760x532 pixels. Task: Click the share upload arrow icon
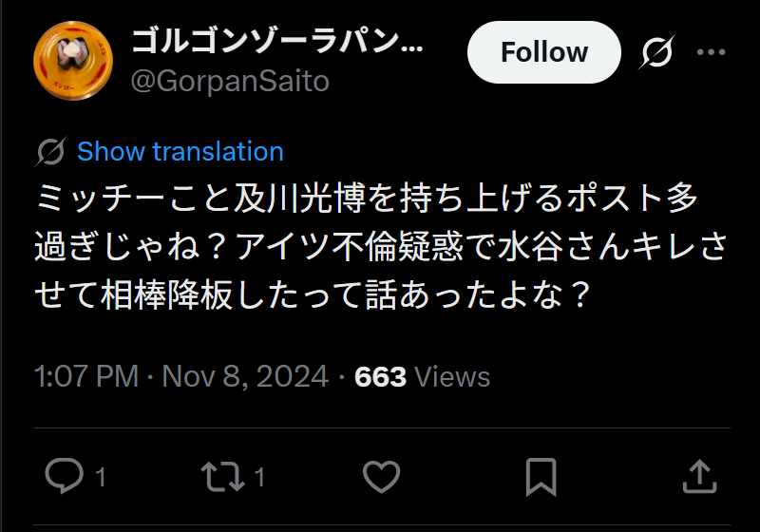[698, 475]
